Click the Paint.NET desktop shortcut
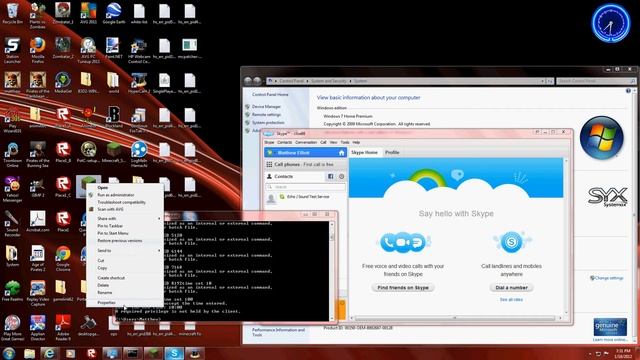The height and width of the screenshot is (360, 640). [x=113, y=48]
